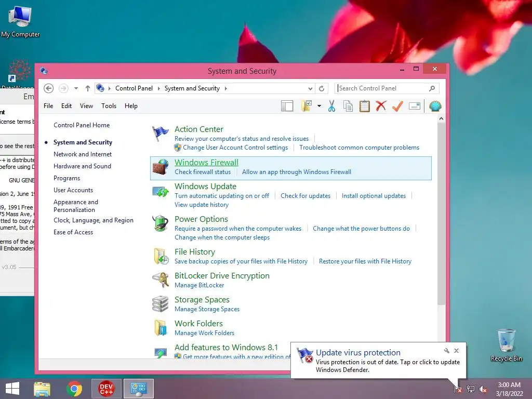Click the network tray icon

pyautogui.click(x=470, y=389)
